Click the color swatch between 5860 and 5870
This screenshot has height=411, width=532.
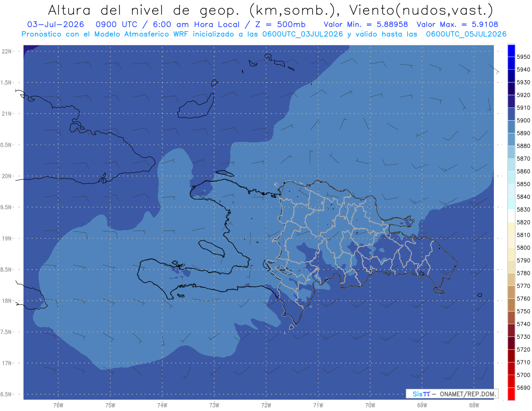[x=511, y=165]
